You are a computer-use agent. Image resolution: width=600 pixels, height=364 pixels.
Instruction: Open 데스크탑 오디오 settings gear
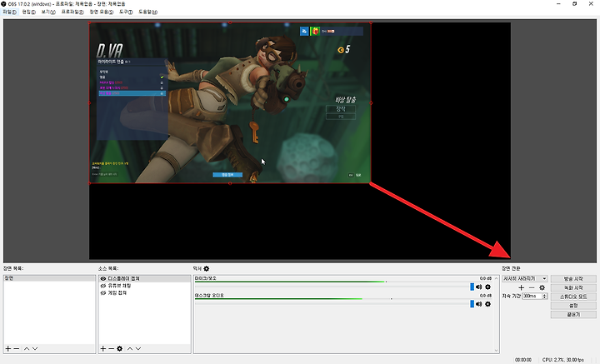[x=487, y=304]
